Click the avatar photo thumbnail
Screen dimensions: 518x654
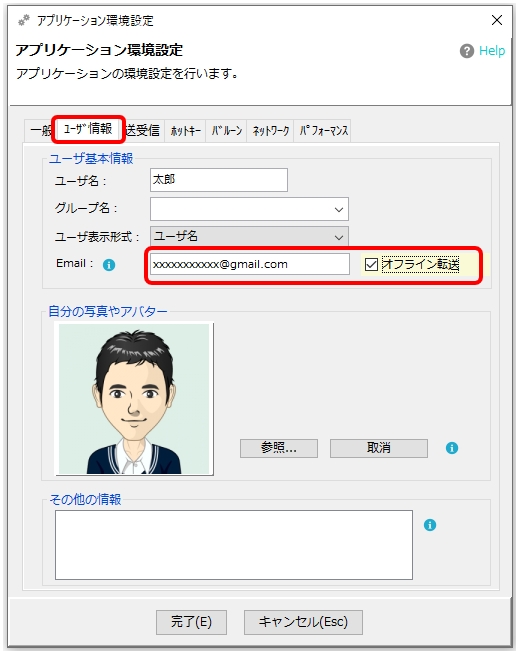coord(134,399)
